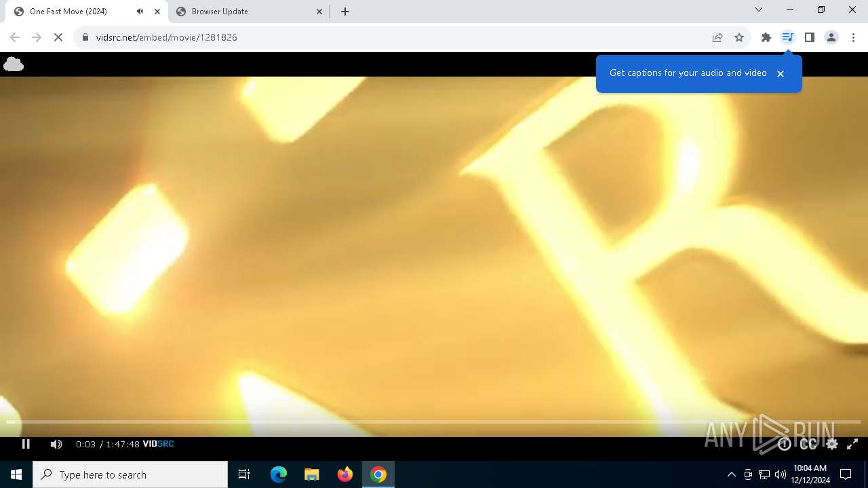Image resolution: width=868 pixels, height=488 pixels.
Task: Open Chrome three-dot menu
Action: pos(853,37)
